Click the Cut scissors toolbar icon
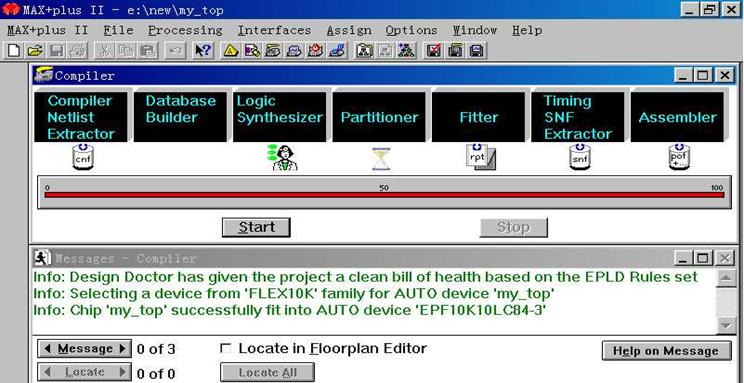The image size is (744, 383). click(104, 50)
